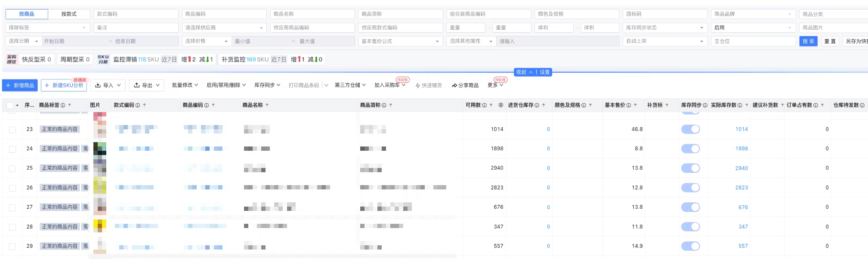Click the 商品编码 search input field
This screenshot has height=259, width=868.
(224, 14)
